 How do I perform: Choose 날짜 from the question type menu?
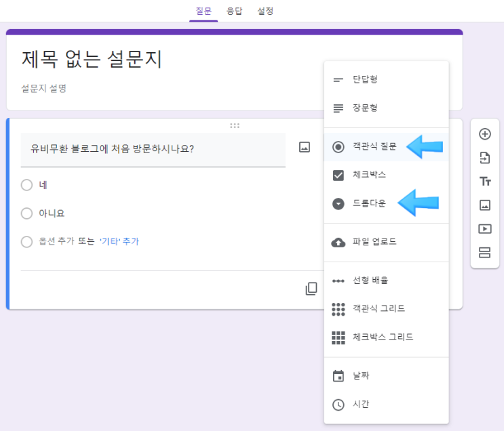387,375
